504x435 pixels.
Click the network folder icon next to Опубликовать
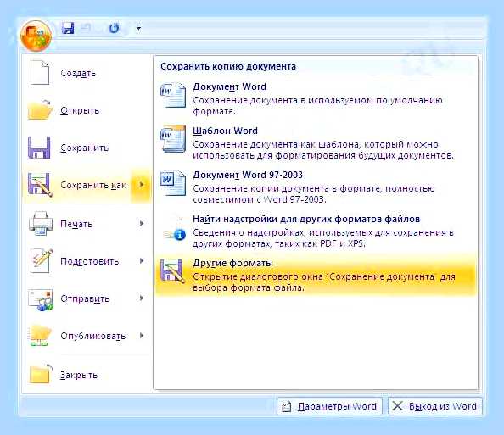40,336
